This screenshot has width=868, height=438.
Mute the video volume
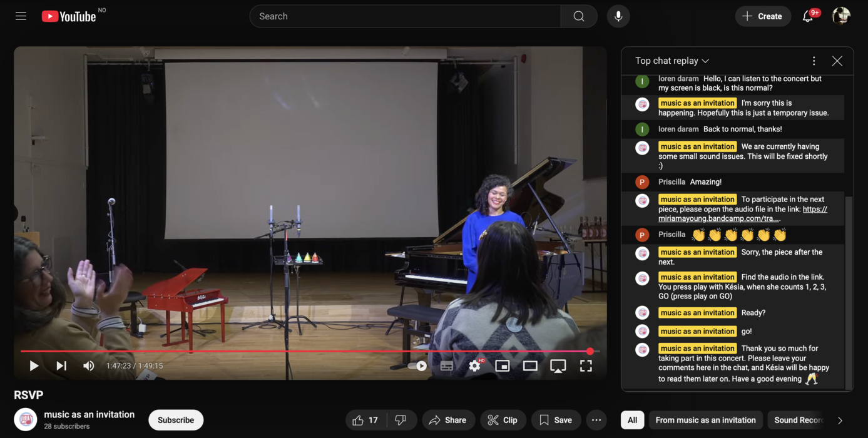pyautogui.click(x=89, y=366)
